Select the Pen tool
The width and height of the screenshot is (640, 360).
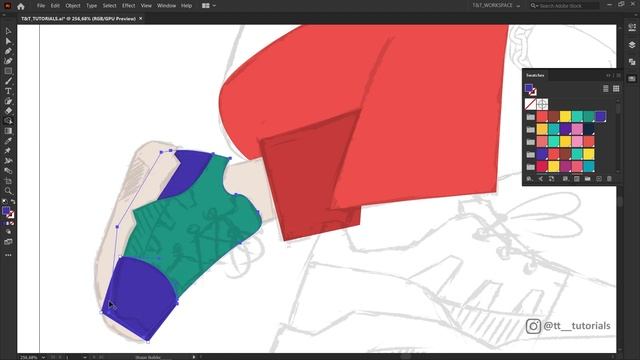[8, 51]
